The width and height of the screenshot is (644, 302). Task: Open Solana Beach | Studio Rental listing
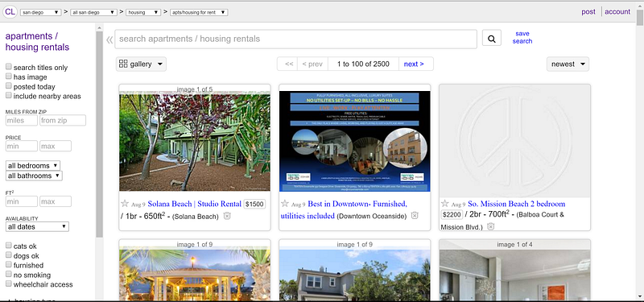click(x=194, y=204)
